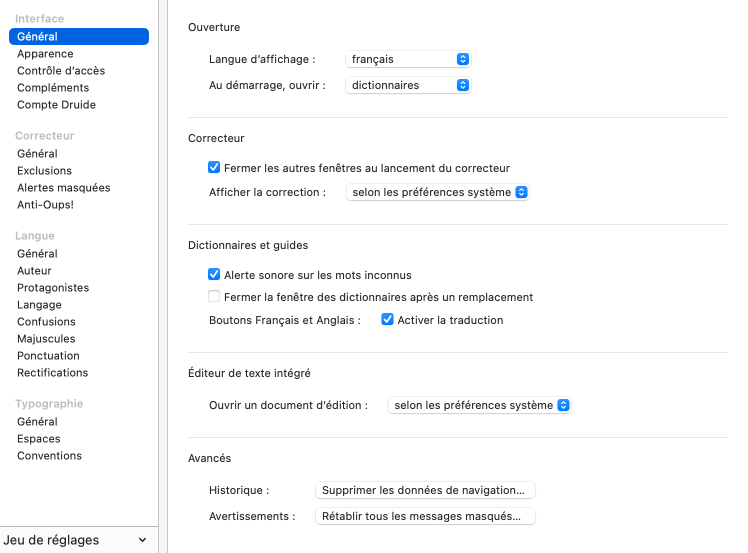Select Exclusions under Correcteur
748x553 pixels.
[45, 171]
